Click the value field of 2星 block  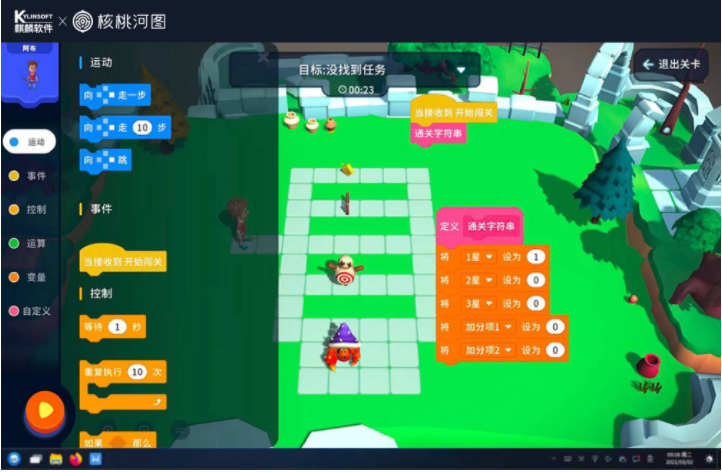[536, 280]
